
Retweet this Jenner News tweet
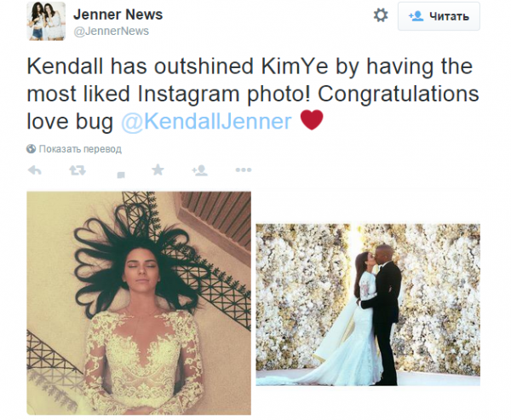[78, 170]
